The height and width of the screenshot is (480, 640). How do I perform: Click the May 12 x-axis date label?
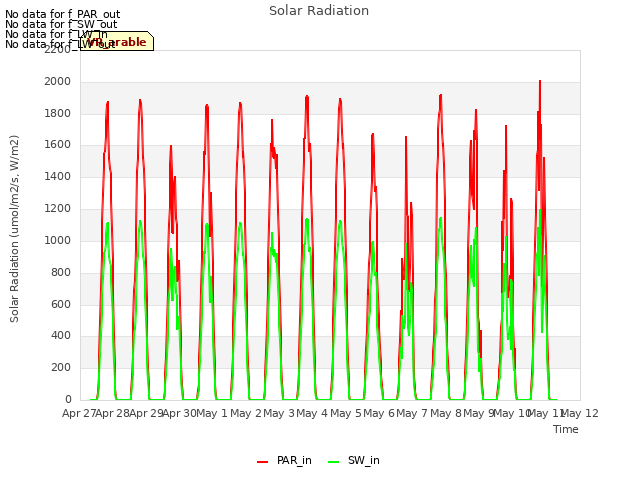580,413
